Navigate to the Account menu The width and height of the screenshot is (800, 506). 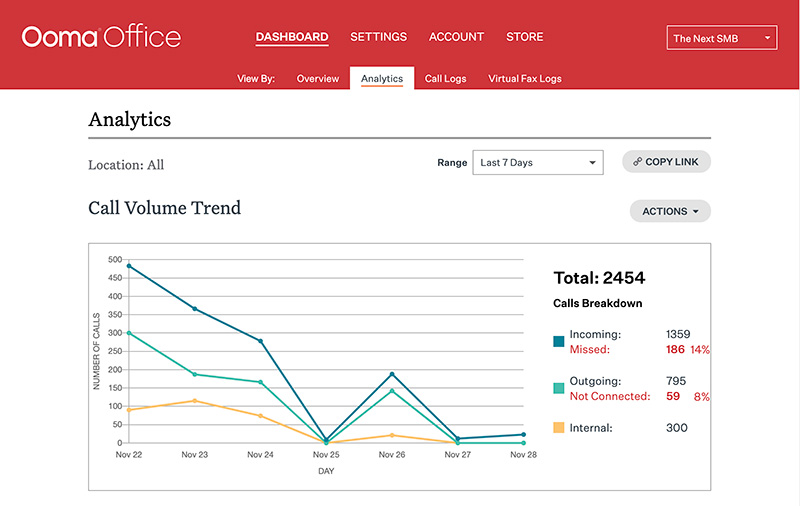pyautogui.click(x=456, y=38)
